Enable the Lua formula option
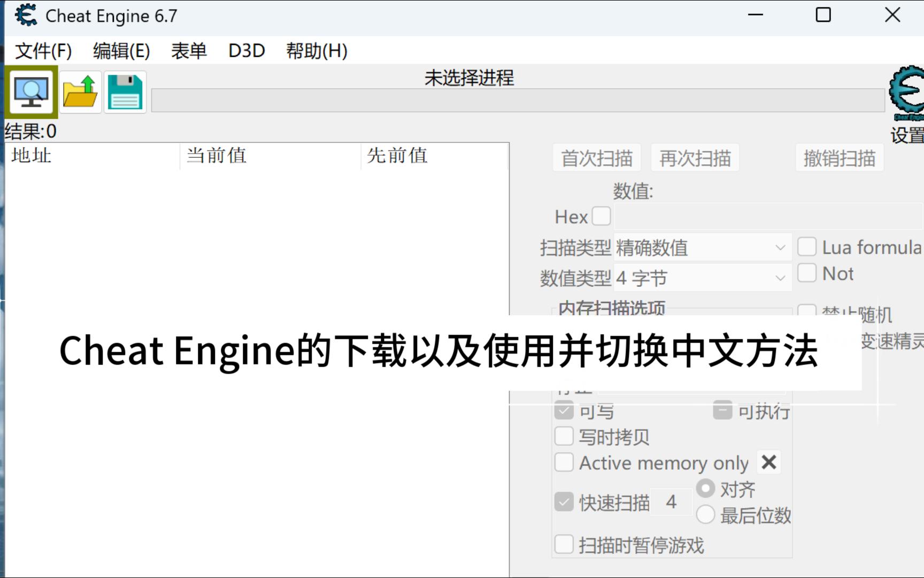The height and width of the screenshot is (578, 924). (x=807, y=246)
